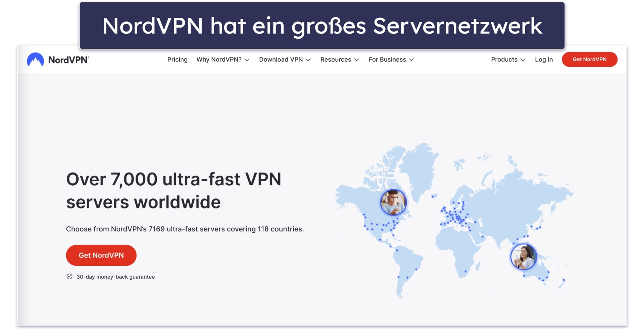Screen dimensions: 644x329
Task: Expand the Download VPN chevron arrow
Action: coord(308,60)
